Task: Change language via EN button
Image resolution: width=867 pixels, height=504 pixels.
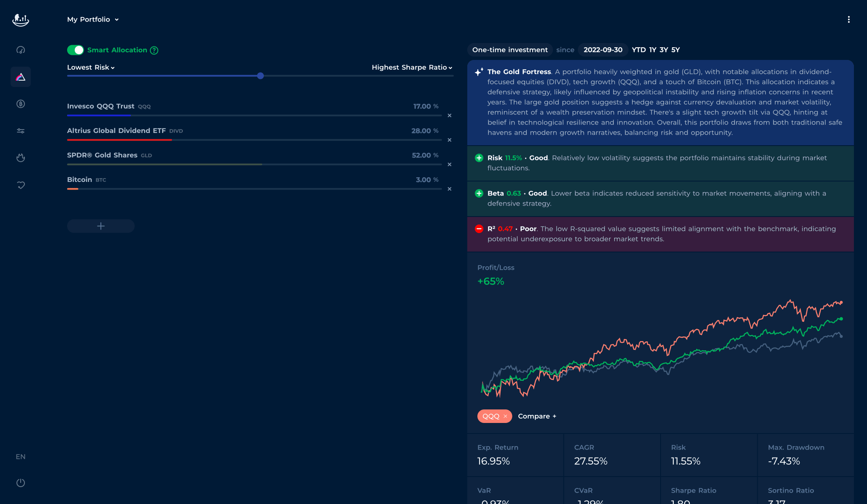Action: (x=21, y=457)
